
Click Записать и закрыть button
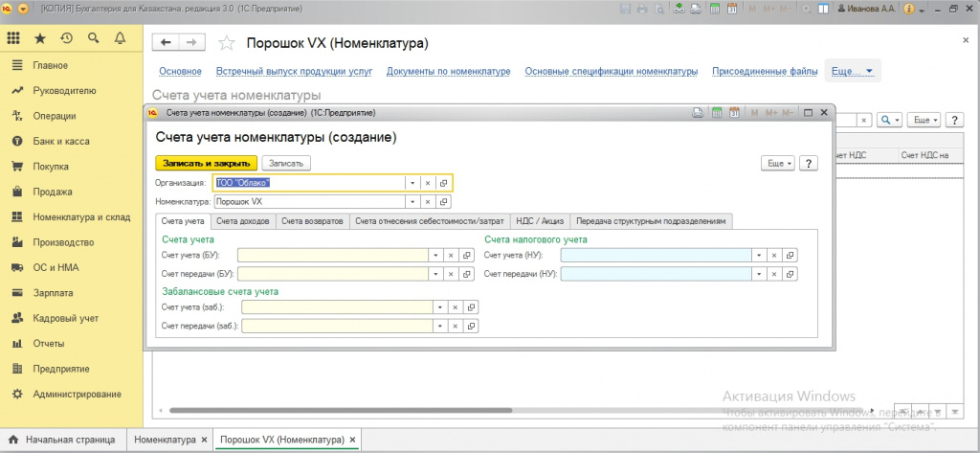coord(207,163)
